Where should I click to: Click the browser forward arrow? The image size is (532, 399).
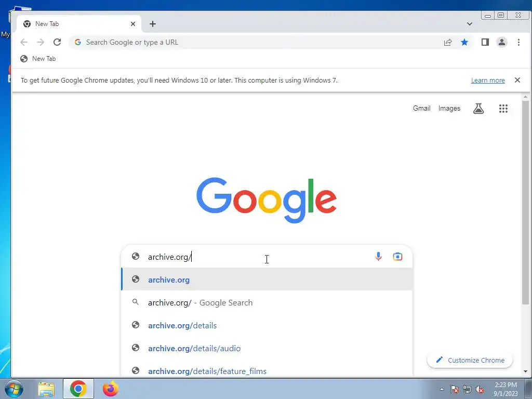(x=41, y=42)
